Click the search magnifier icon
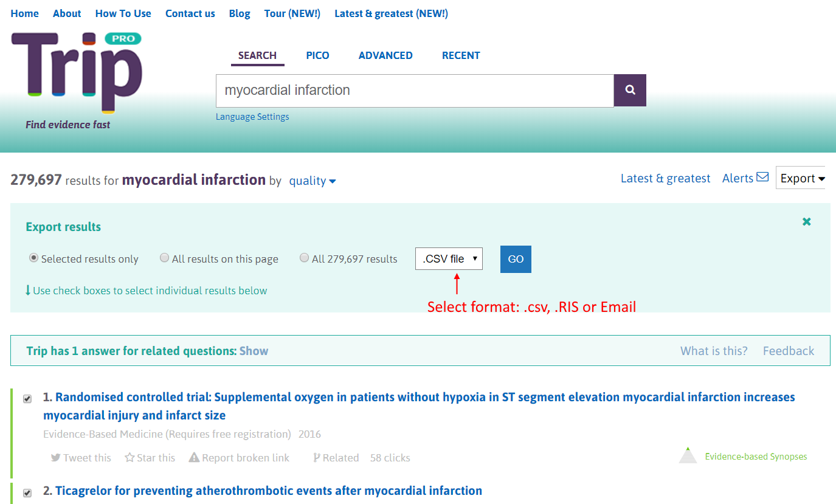 click(629, 89)
